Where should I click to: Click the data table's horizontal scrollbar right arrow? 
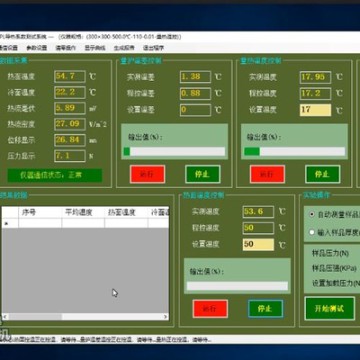click(x=165, y=317)
